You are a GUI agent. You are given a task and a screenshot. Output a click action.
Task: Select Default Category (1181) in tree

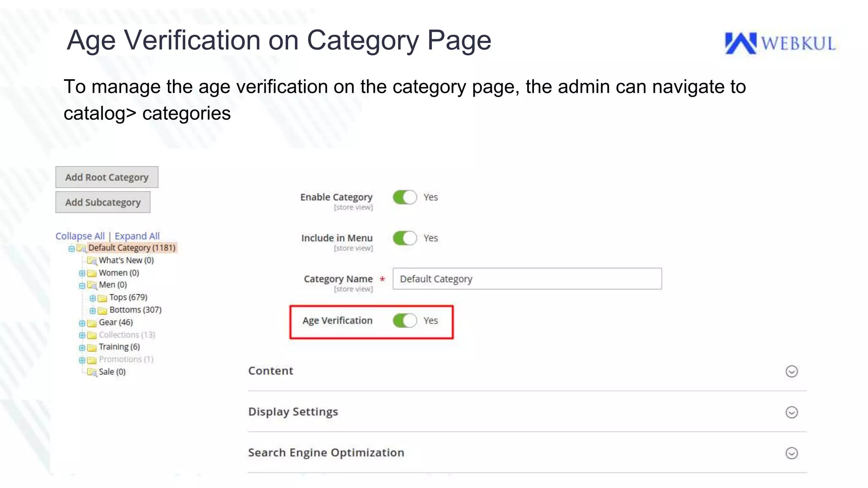tap(132, 248)
